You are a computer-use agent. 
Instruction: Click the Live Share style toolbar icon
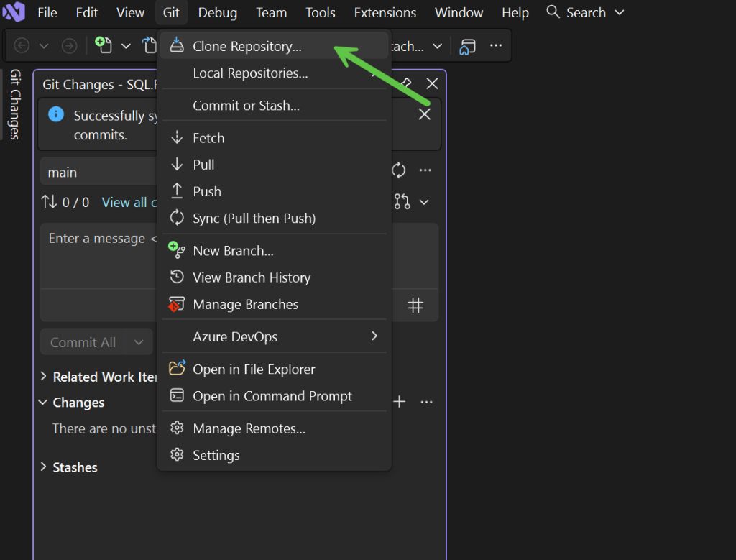click(467, 47)
